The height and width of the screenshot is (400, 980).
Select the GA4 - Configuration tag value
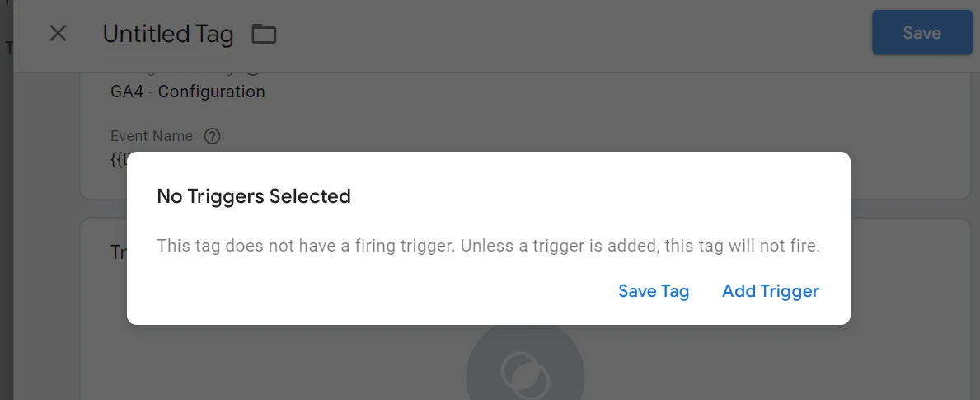pyautogui.click(x=188, y=92)
